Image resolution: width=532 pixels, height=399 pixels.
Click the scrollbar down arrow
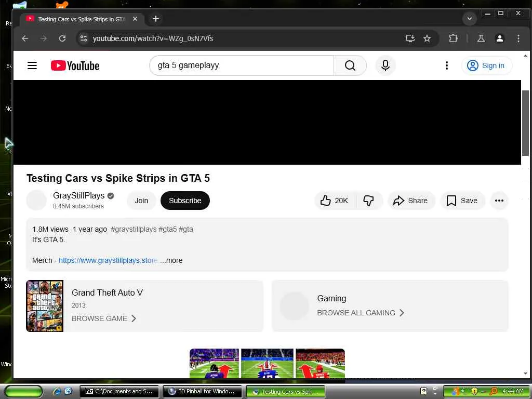pos(525,374)
